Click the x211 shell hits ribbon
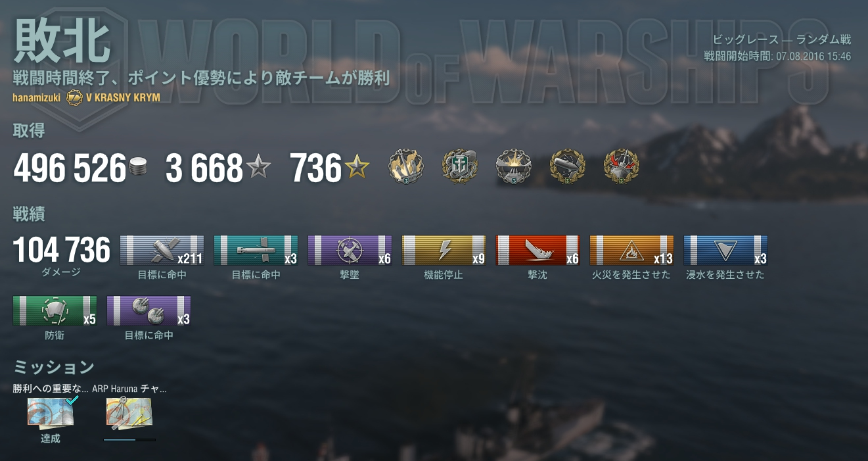The image size is (868, 461). point(162,251)
